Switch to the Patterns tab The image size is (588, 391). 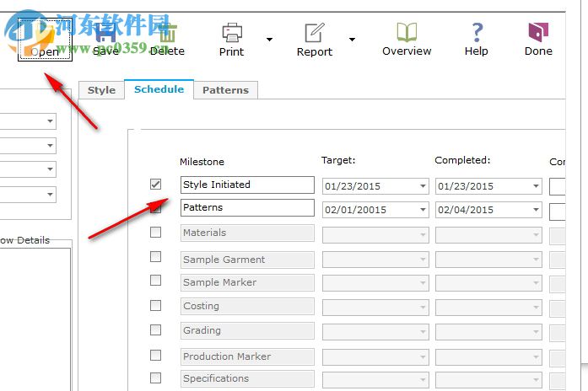click(225, 90)
